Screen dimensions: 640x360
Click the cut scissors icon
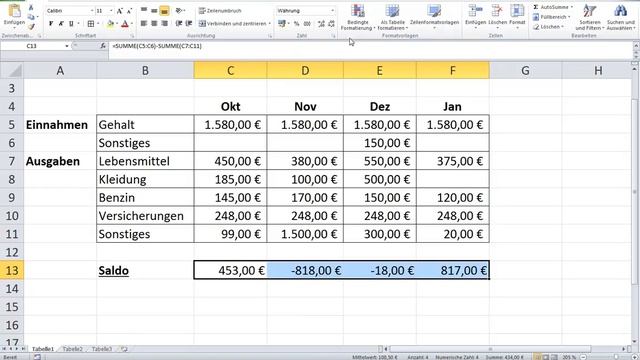click(x=31, y=8)
